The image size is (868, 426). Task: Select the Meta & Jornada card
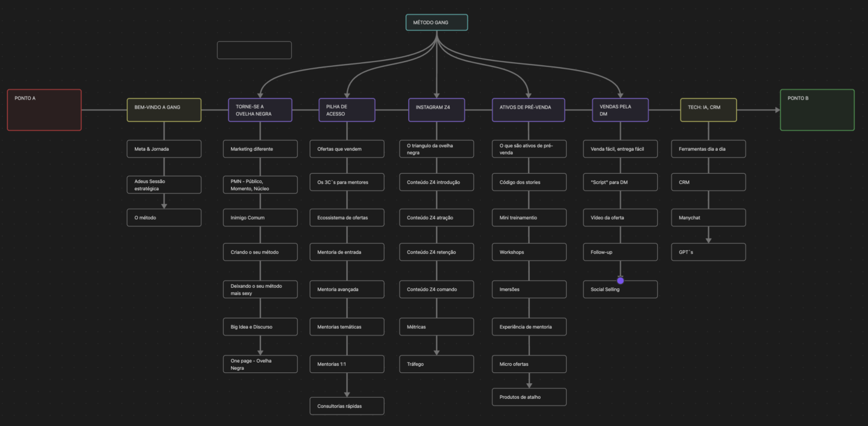point(164,149)
